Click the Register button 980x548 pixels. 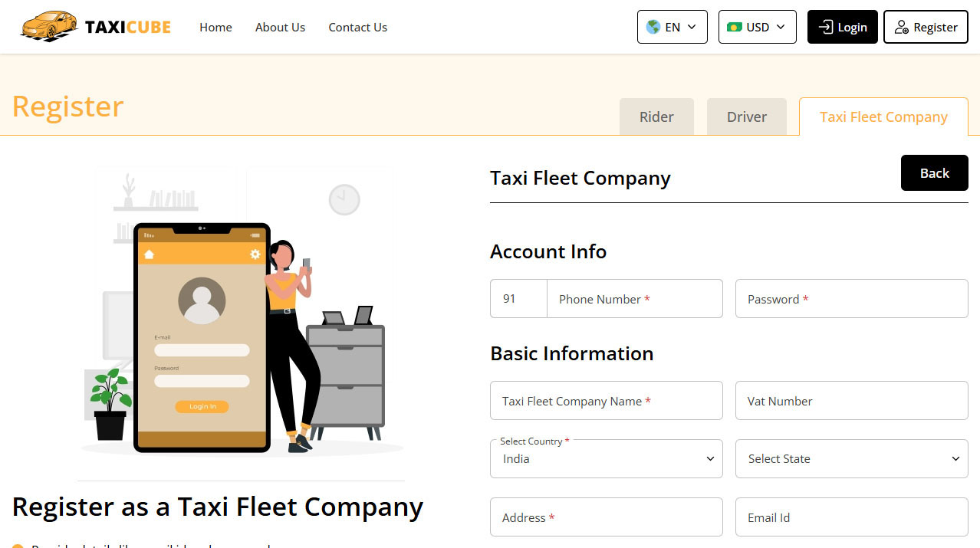[x=926, y=27]
